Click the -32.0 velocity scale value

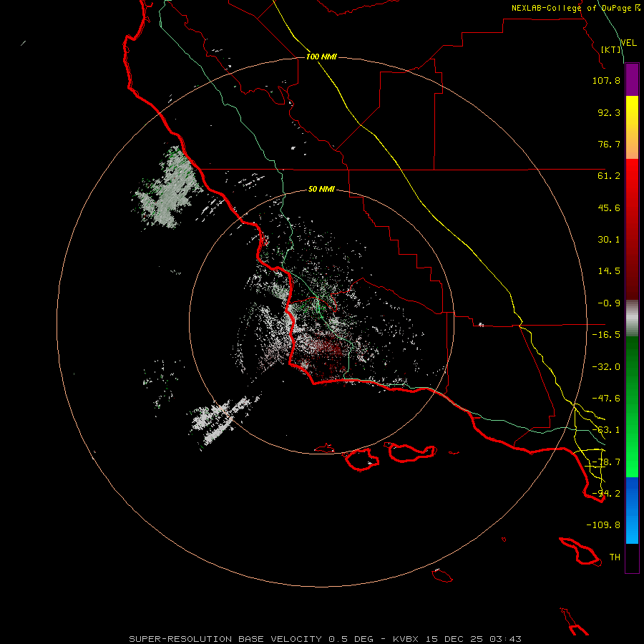606,367
